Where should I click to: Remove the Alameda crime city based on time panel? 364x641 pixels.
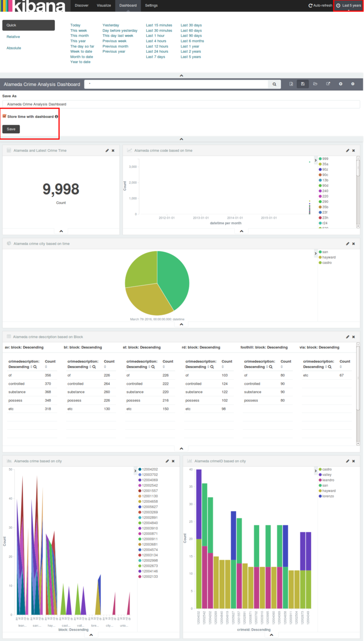click(x=354, y=243)
